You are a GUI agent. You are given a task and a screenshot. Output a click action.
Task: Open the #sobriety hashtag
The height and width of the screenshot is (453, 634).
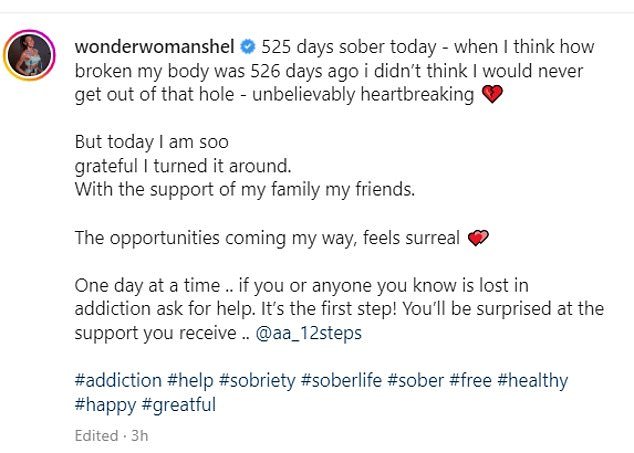click(257, 381)
